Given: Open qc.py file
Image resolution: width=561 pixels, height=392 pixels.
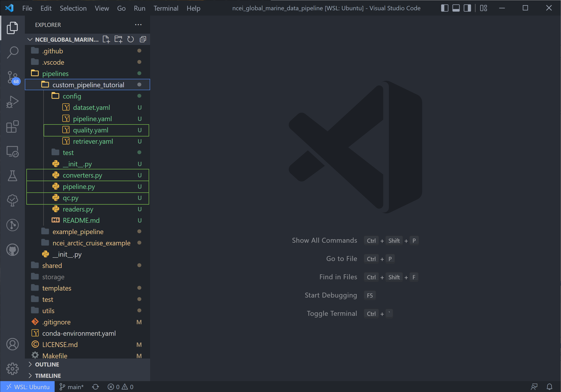Looking at the screenshot, I should coord(87,198).
